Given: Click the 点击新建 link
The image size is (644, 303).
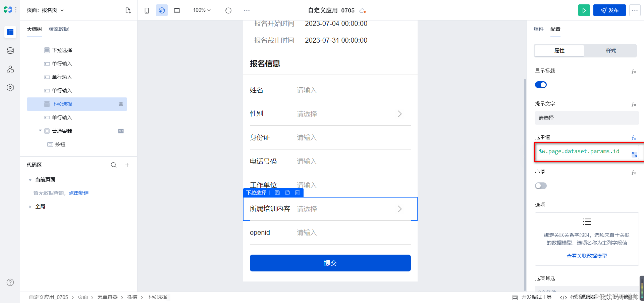Looking at the screenshot, I should coord(79,193).
